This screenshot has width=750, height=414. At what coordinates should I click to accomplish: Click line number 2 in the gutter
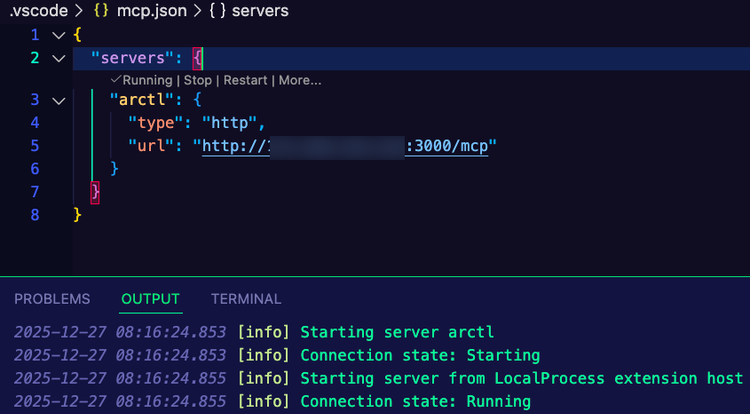35,58
